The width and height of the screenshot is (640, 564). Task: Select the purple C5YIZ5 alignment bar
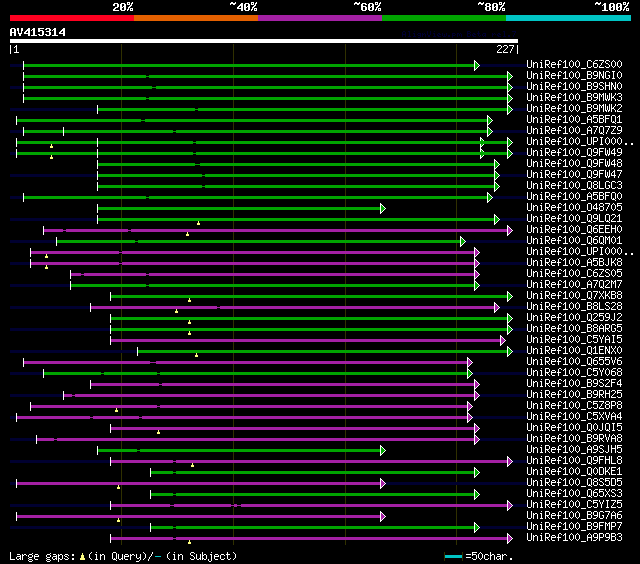(x=310, y=506)
